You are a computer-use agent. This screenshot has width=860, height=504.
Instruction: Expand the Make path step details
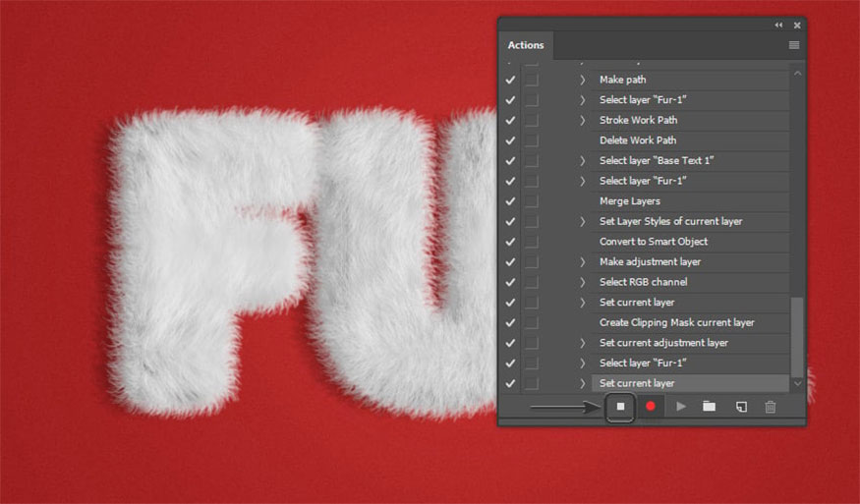point(582,80)
